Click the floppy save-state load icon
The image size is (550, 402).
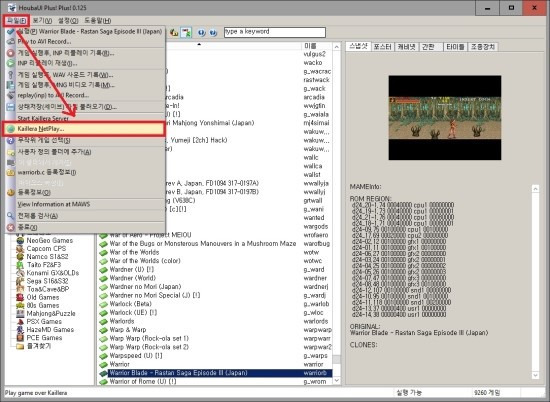coord(11,107)
